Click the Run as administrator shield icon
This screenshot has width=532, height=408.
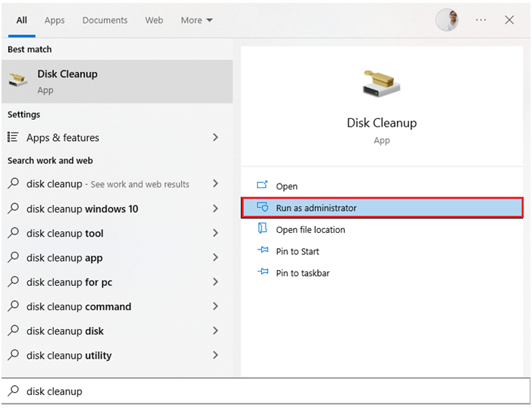click(x=263, y=207)
